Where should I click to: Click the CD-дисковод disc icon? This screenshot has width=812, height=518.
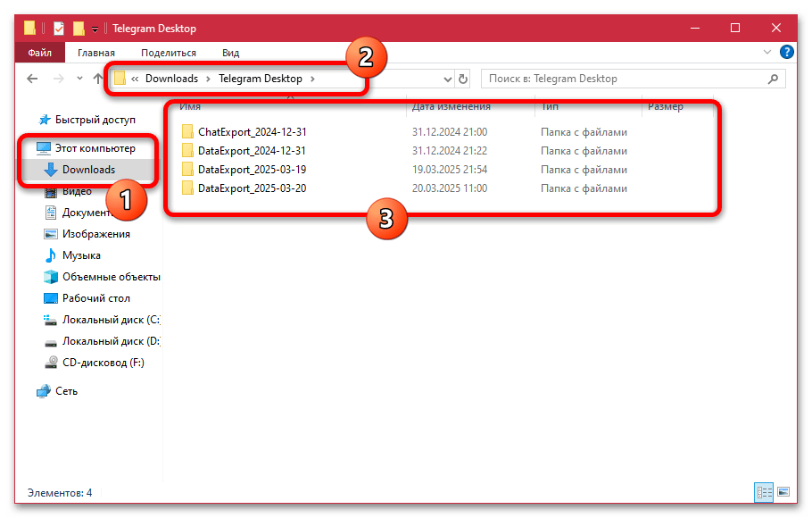point(51,363)
